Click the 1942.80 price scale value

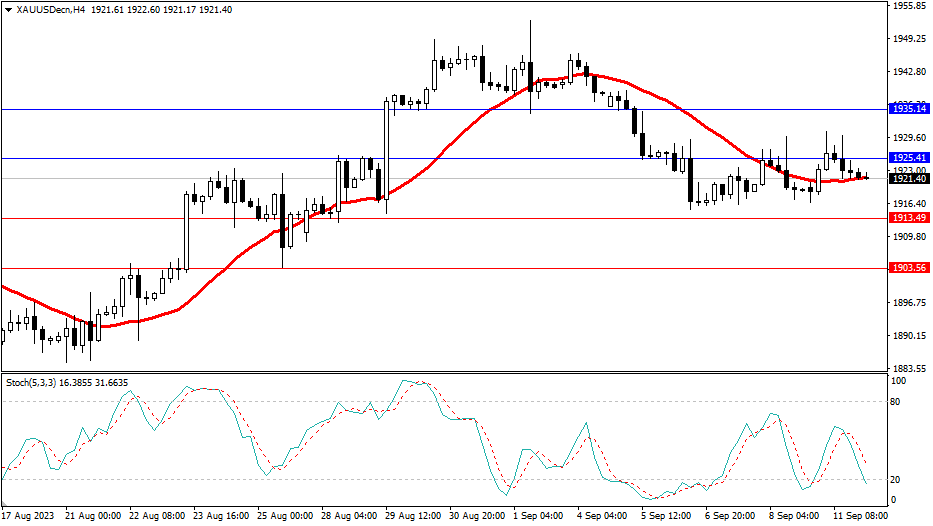click(909, 72)
